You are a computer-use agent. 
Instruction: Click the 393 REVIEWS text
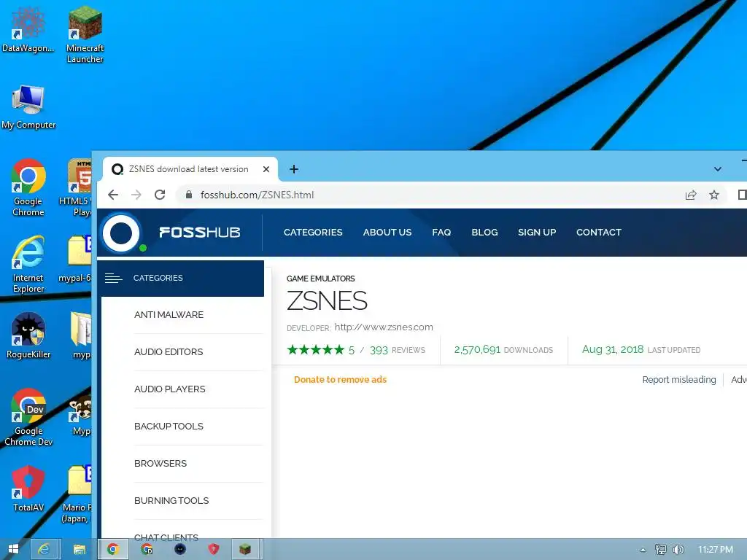(398, 350)
